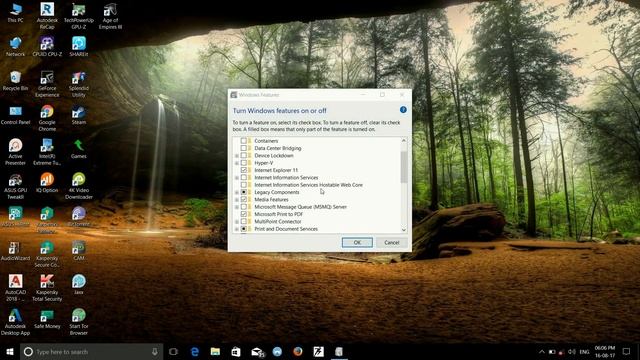Expand the Device Lockdown tree node
The image size is (640, 360).
pyautogui.click(x=236, y=156)
